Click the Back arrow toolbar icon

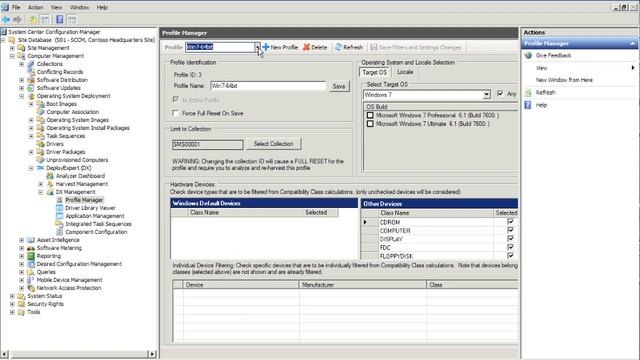6,20
